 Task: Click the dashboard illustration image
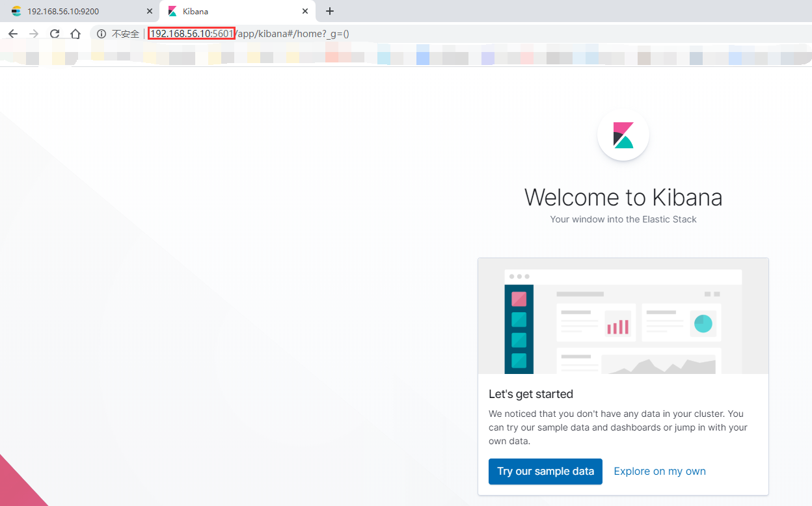tap(623, 316)
